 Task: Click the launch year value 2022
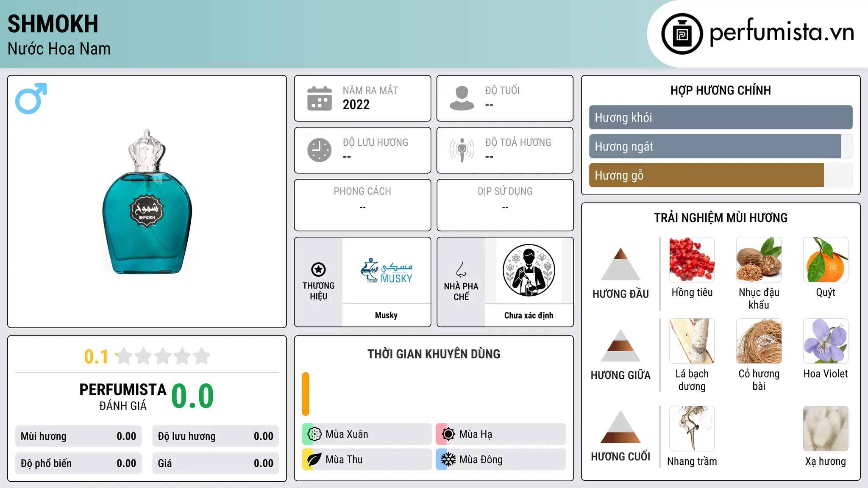tap(356, 105)
